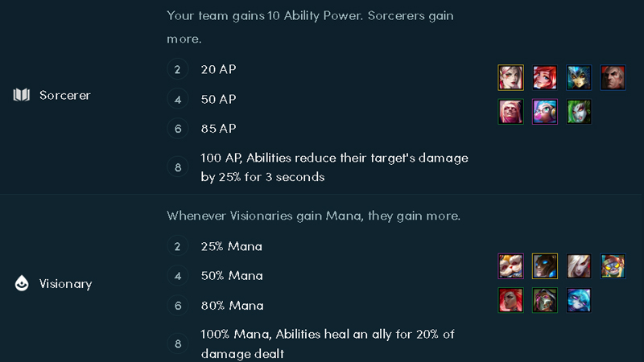Select white-haired gold-bordered Sorcerer champion portrait
Image resolution: width=644 pixels, height=362 pixels.
[x=510, y=77]
